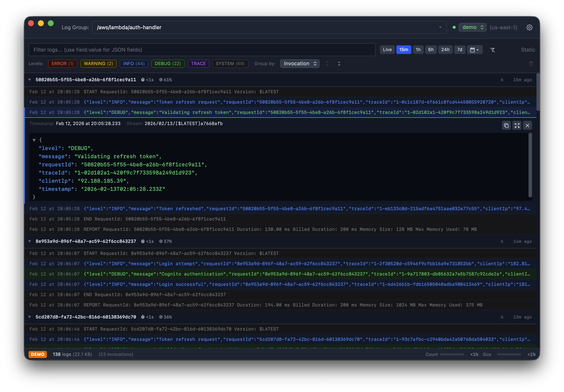Enable Live log streaming
This screenshot has width=564, height=392.
tap(387, 50)
